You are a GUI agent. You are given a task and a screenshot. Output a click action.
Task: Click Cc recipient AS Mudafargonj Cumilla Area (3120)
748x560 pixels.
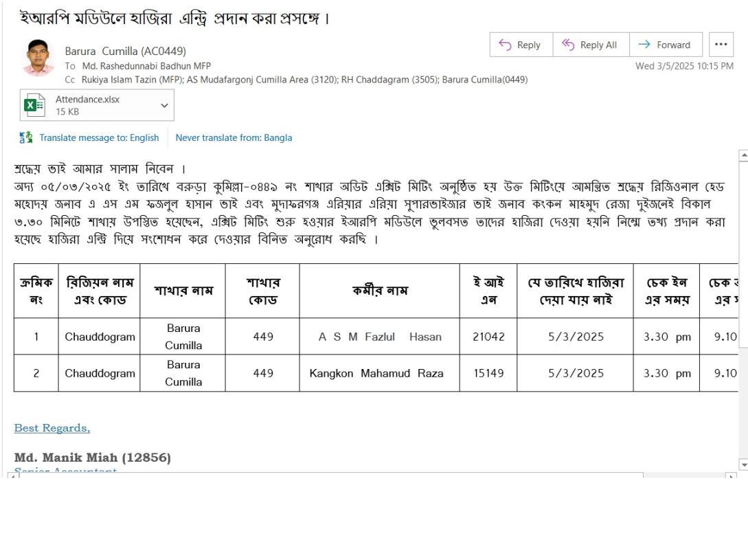(x=262, y=80)
